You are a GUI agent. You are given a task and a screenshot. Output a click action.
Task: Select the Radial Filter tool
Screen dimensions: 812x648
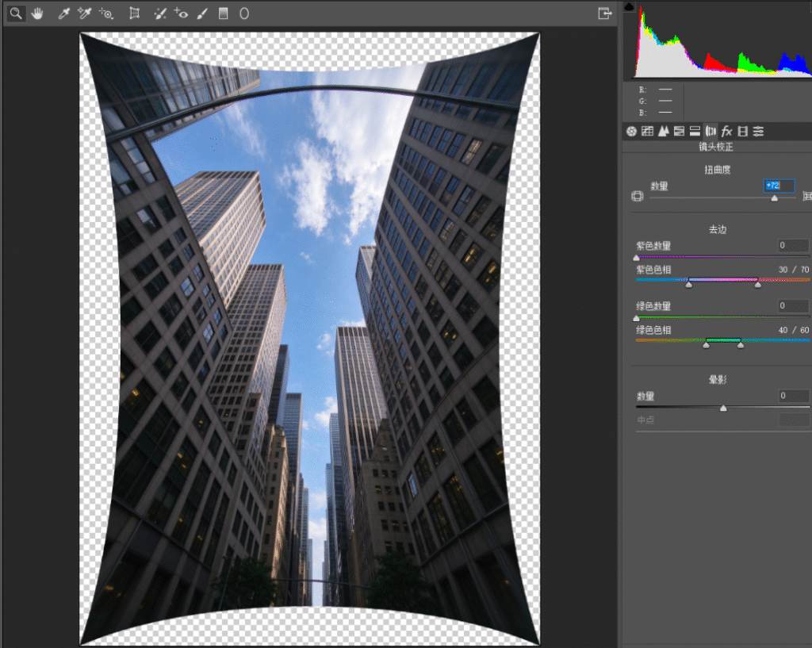coord(244,13)
